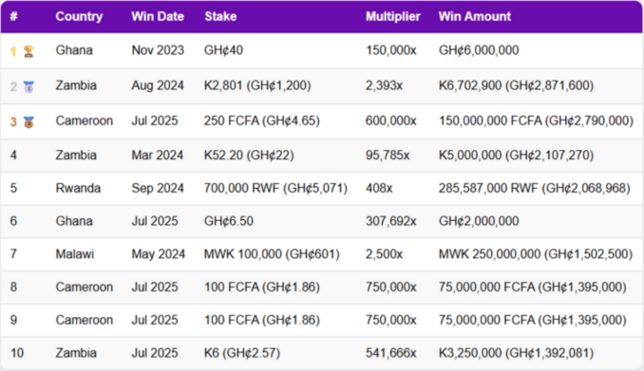Click the K5,000,000 (GH¢2,107,270) win amount

pyautogui.click(x=516, y=155)
